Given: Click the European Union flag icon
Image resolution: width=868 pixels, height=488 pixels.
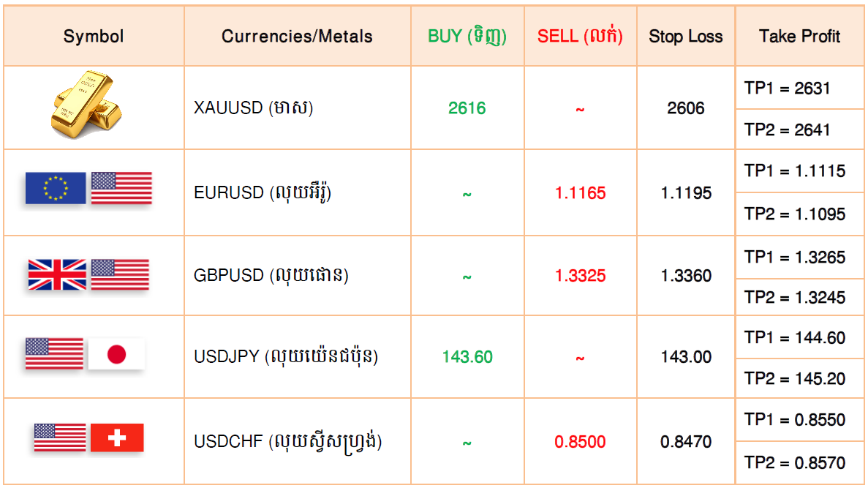Looking at the screenshot, I should point(56,188).
